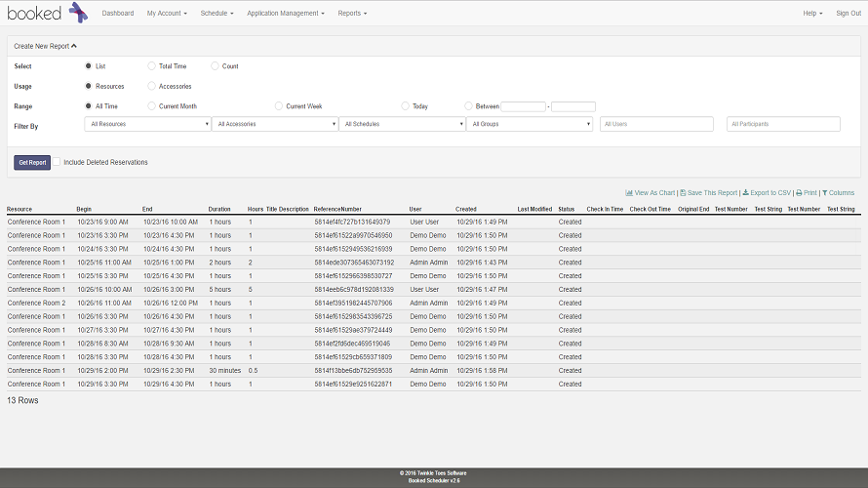
Task: Open Application Management menu
Action: (286, 14)
